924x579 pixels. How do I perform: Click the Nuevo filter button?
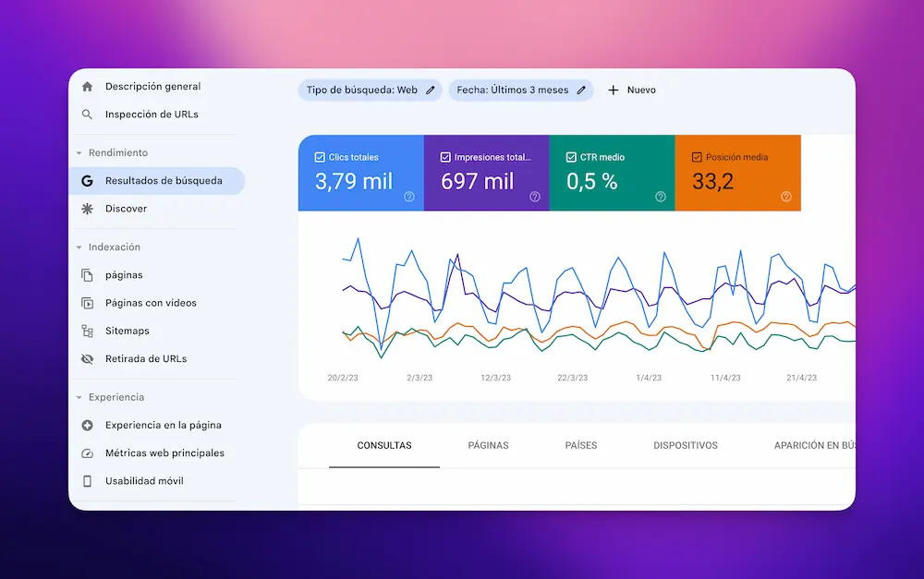click(x=632, y=90)
